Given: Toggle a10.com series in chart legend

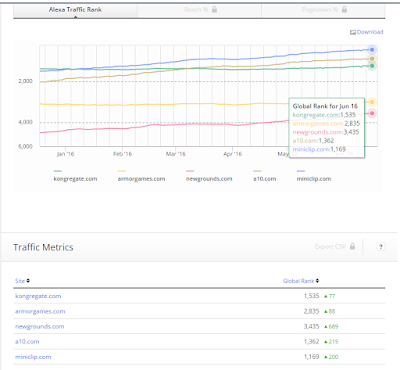Looking at the screenshot, I should 265,176.
